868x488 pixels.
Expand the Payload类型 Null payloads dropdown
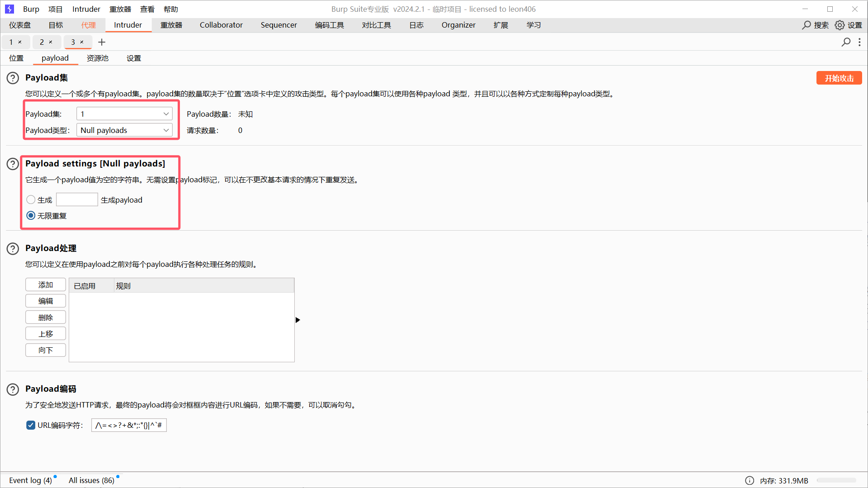(x=124, y=130)
